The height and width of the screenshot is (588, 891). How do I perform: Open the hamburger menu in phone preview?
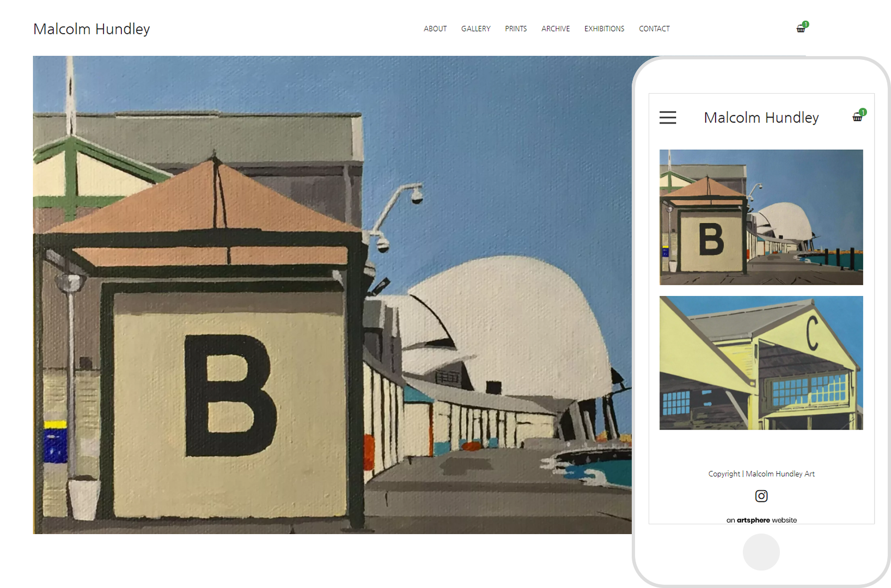tap(668, 118)
